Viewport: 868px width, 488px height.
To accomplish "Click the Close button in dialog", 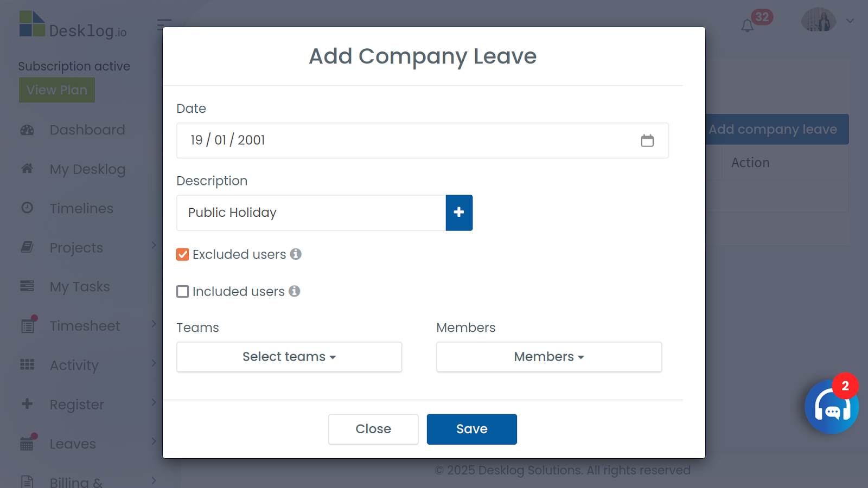I will pos(373,429).
